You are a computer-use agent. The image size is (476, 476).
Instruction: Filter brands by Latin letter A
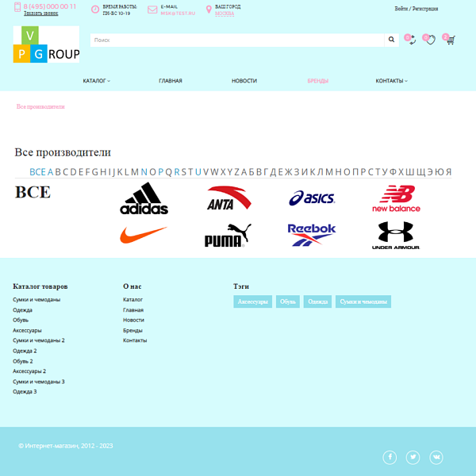[x=50, y=172]
